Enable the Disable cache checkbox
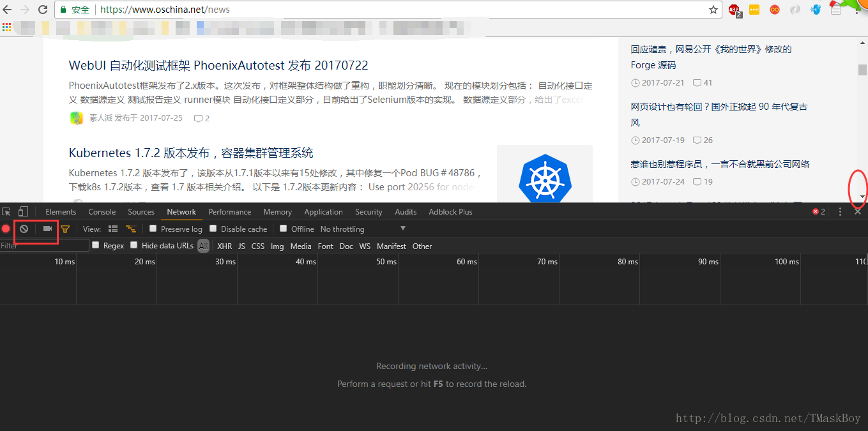Image resolution: width=868 pixels, height=431 pixels. [213, 229]
